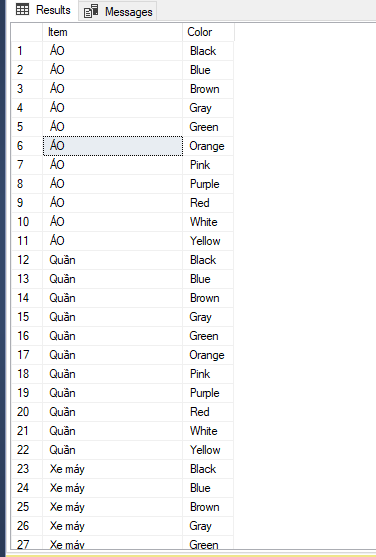Select the Black cell in row 1
This screenshot has width=376, height=557.
[x=208, y=51]
